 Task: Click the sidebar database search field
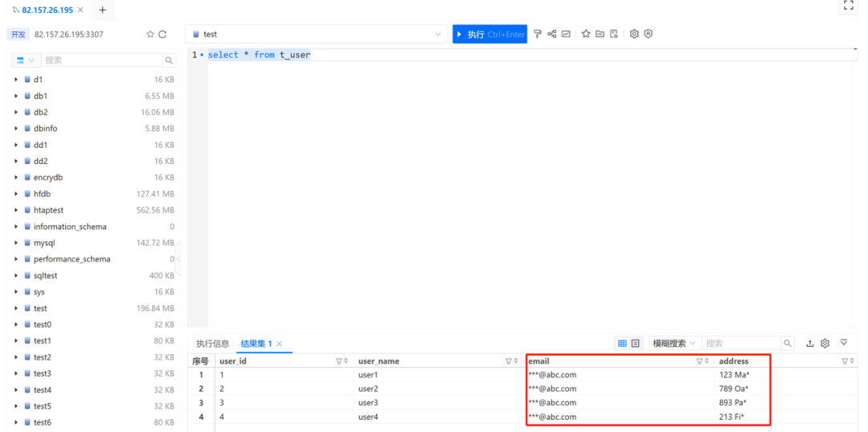[101, 60]
